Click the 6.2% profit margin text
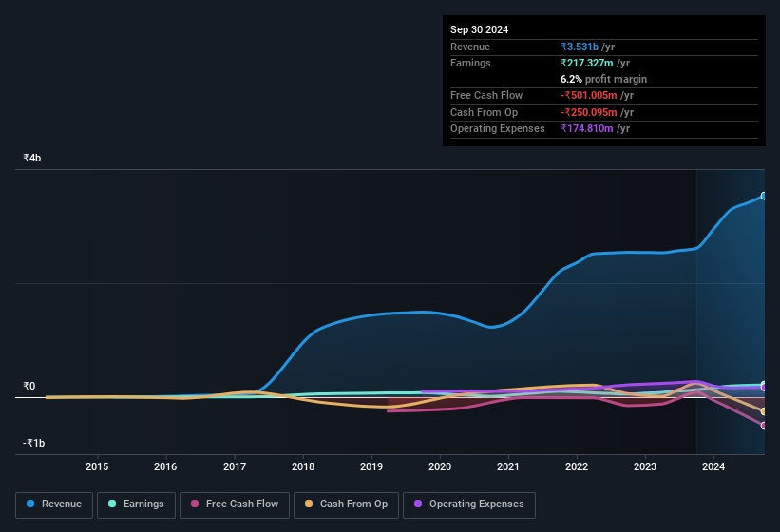780x532 pixels. (x=603, y=79)
